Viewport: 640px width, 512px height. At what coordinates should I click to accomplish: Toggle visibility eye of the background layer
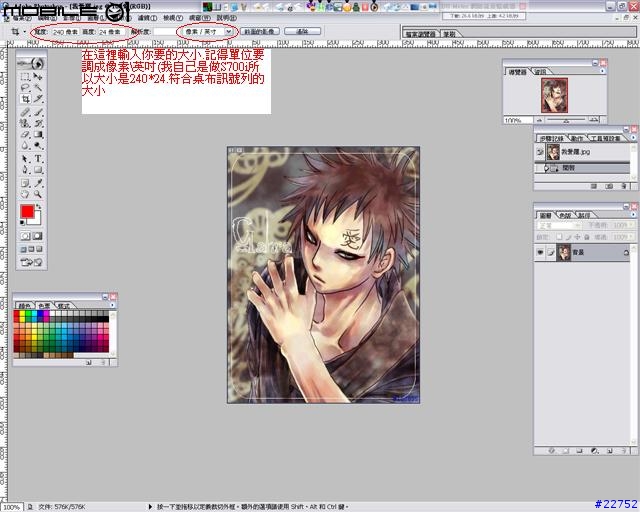(540, 253)
